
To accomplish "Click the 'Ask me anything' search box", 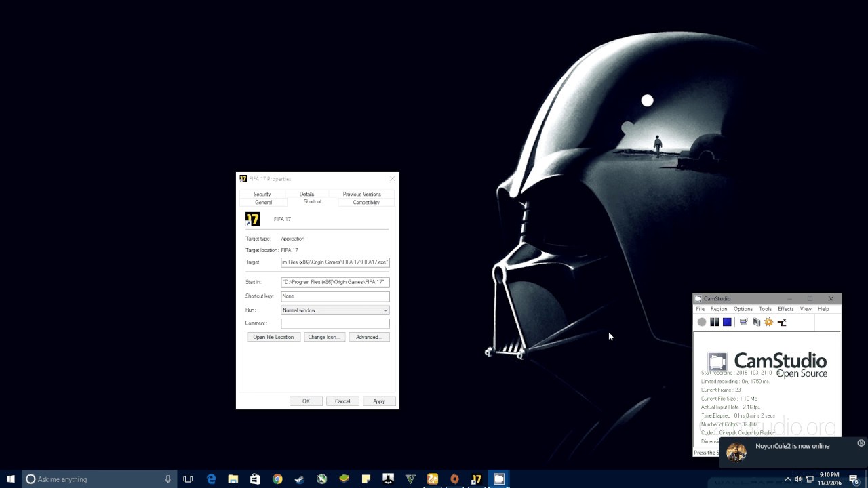I will pyautogui.click(x=100, y=479).
